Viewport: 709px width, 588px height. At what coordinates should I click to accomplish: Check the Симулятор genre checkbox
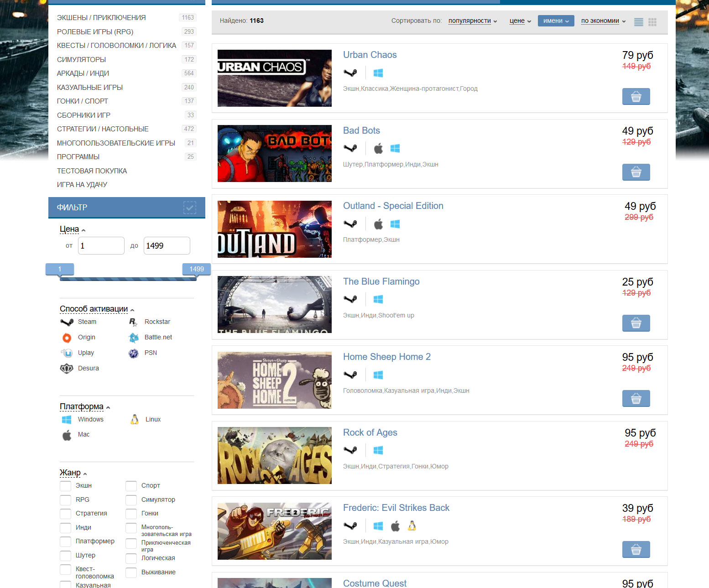click(x=131, y=500)
